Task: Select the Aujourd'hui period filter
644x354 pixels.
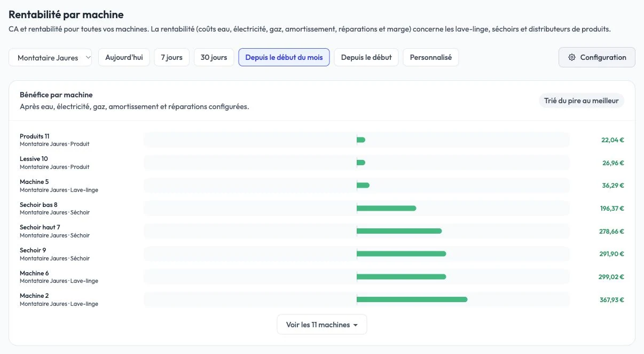Action: click(x=124, y=57)
